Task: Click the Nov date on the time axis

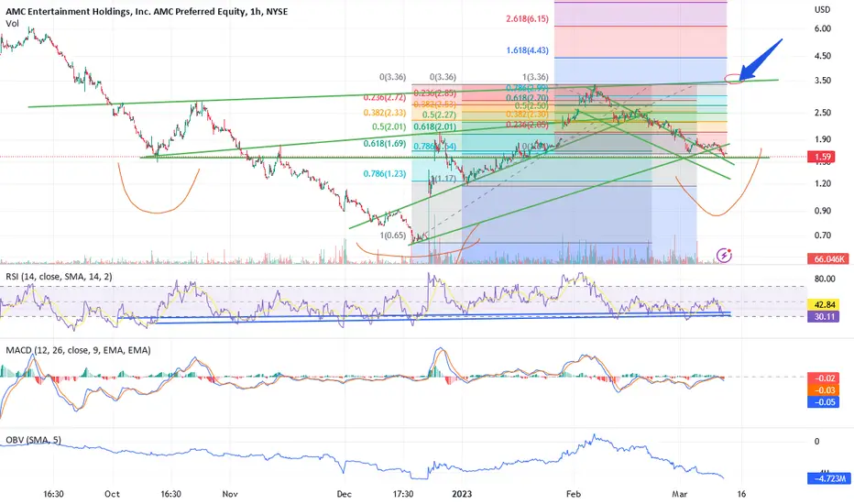Action: pyautogui.click(x=230, y=494)
